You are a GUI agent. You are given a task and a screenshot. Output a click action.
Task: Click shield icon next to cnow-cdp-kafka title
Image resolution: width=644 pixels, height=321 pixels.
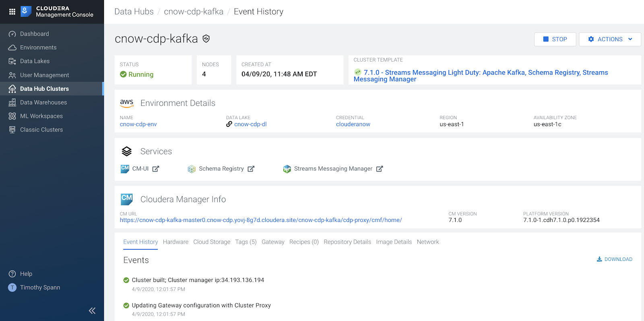coord(206,39)
